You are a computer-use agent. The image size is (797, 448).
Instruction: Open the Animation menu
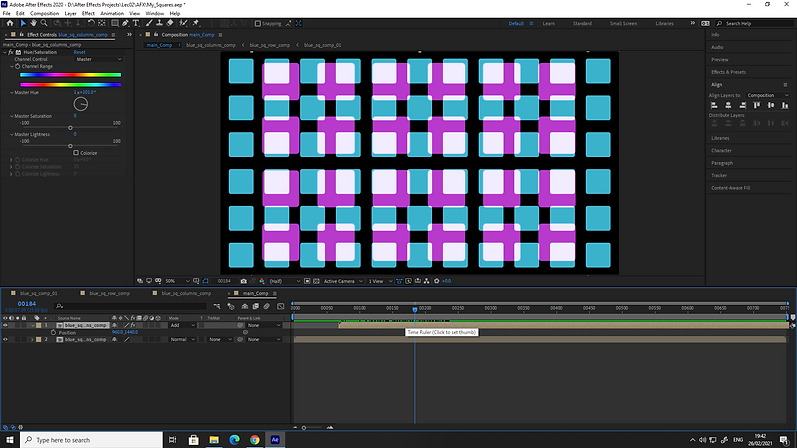[112, 13]
